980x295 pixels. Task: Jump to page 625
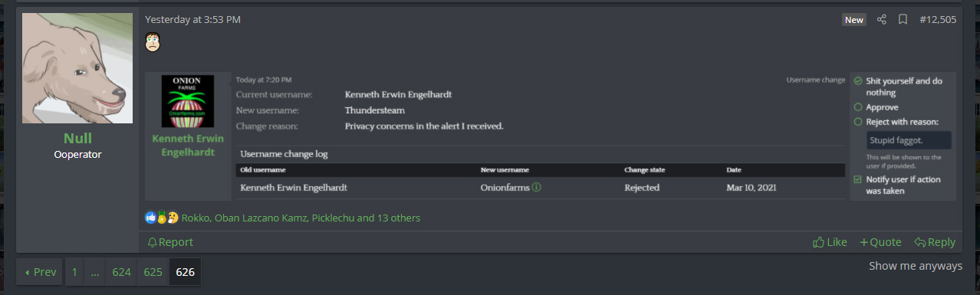pyautogui.click(x=153, y=272)
